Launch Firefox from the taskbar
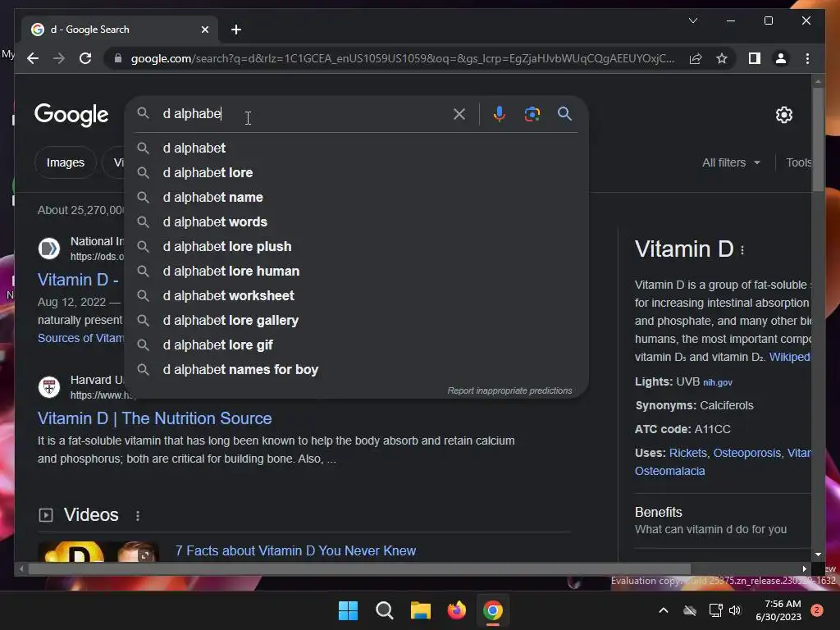840x630 pixels. 456,610
